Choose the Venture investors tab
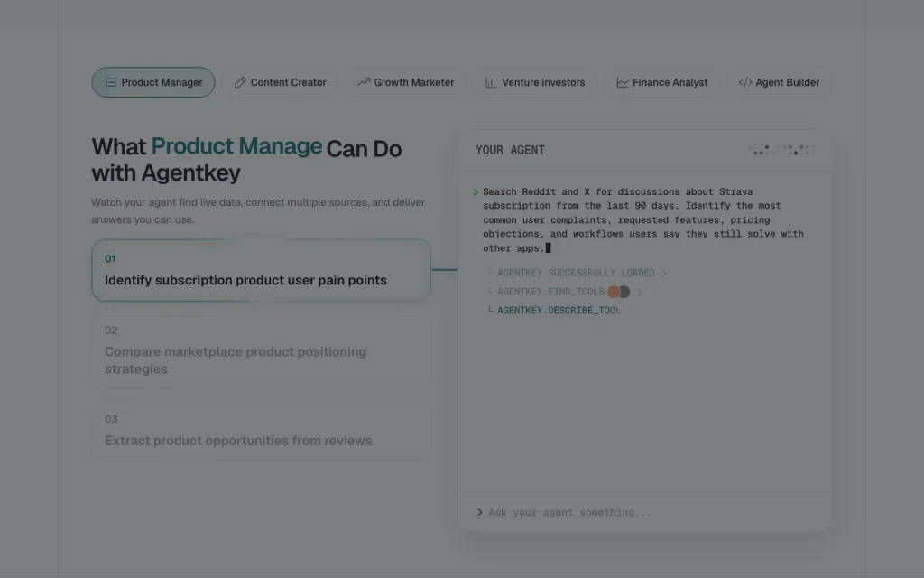Image resolution: width=924 pixels, height=578 pixels. tap(534, 82)
